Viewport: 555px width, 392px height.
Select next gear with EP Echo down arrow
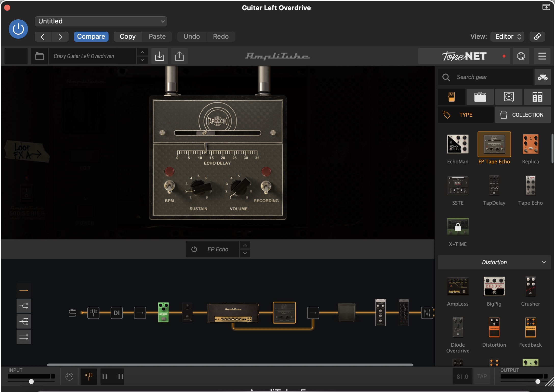[x=245, y=253]
